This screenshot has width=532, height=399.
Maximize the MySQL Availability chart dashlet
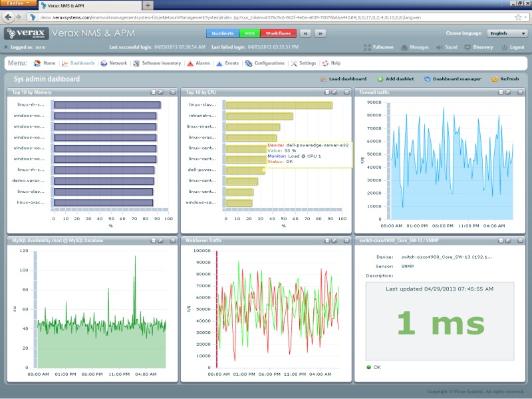[173, 240]
